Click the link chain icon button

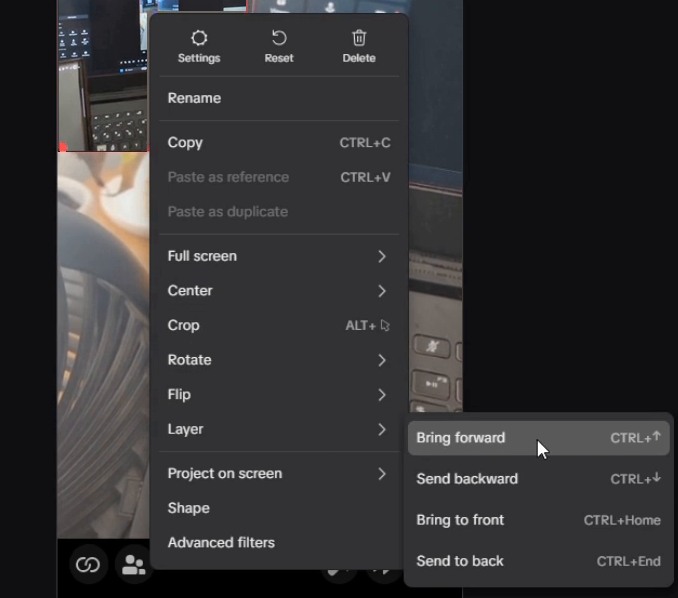88,564
